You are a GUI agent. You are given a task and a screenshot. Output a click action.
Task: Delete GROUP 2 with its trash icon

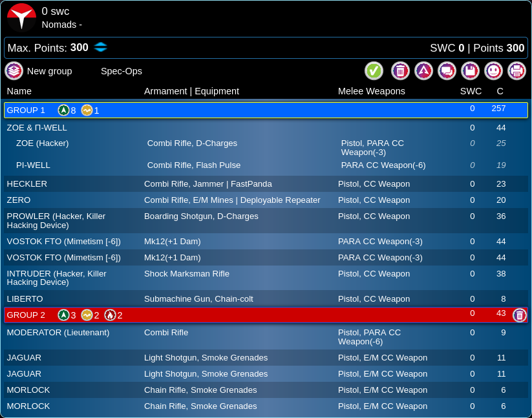click(x=520, y=315)
